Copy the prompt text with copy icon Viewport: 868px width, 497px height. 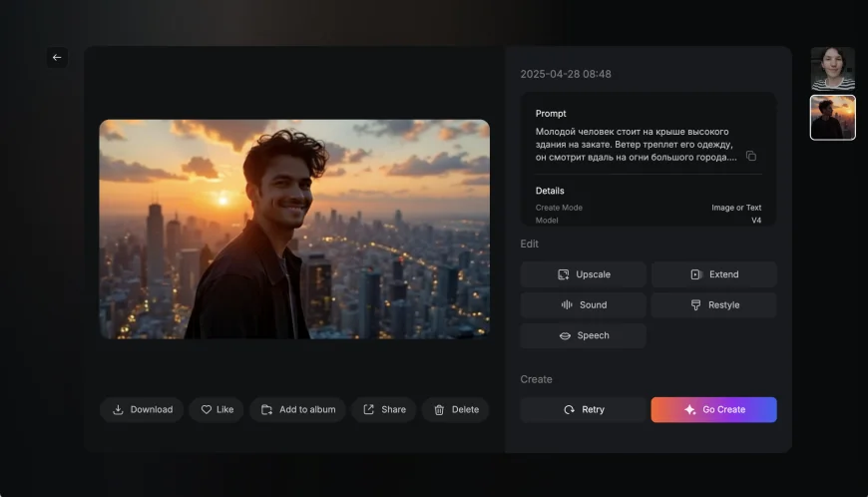click(751, 157)
